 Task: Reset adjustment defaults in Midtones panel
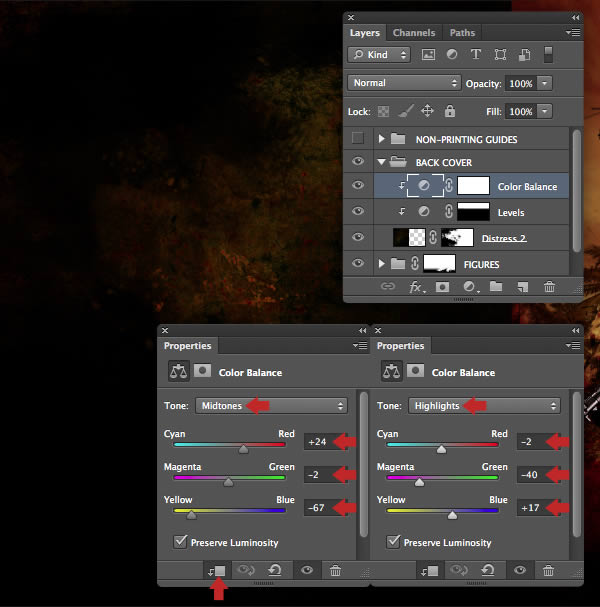pyautogui.click(x=274, y=570)
